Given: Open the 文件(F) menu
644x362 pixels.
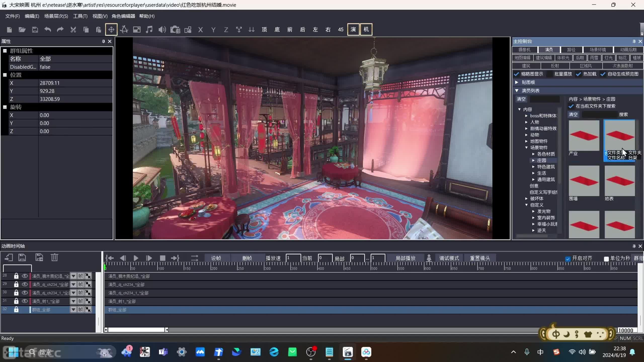Looking at the screenshot, I should [12, 16].
